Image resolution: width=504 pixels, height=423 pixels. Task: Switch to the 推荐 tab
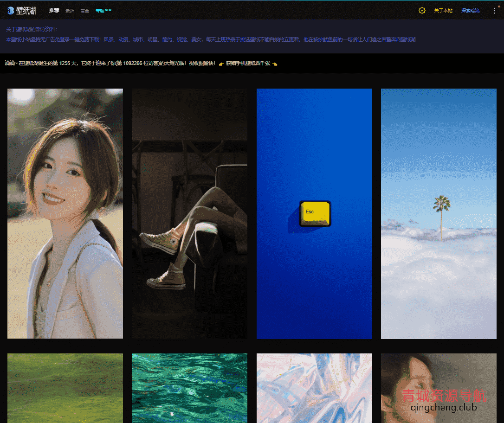[x=54, y=10]
